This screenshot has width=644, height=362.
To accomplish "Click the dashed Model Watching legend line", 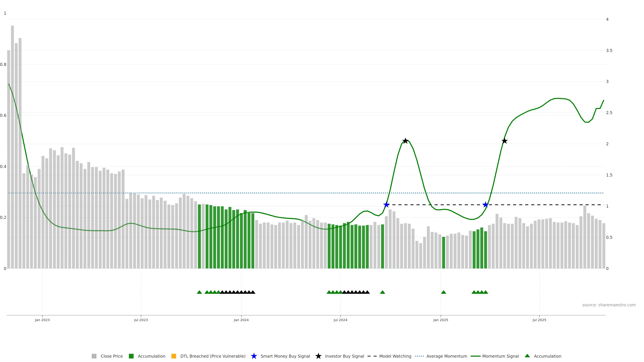I will click(x=372, y=356).
